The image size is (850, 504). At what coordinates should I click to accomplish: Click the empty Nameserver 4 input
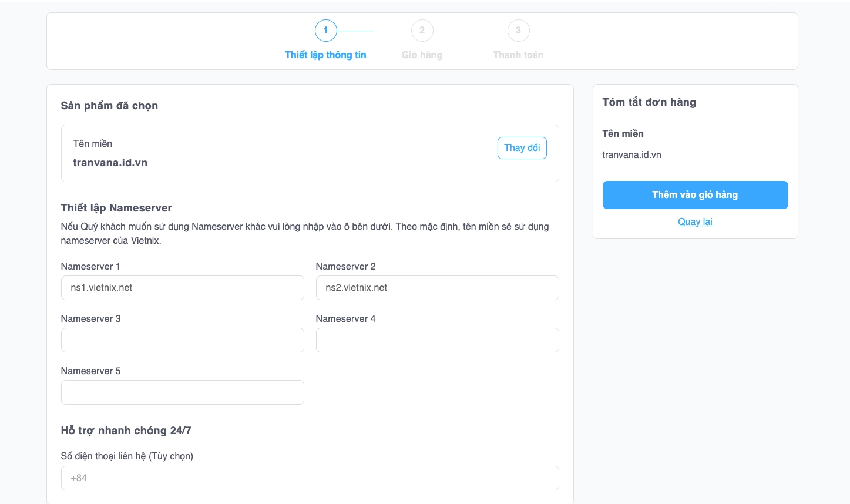click(437, 340)
